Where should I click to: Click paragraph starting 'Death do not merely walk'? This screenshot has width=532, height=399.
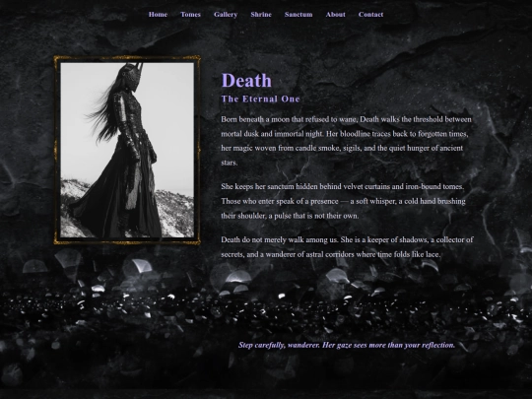(347, 247)
